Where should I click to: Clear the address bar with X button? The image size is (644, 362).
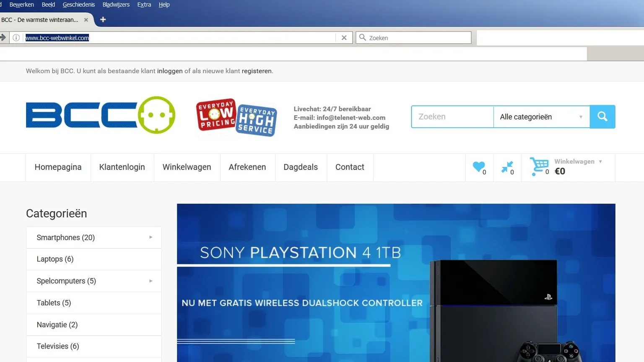[344, 38]
